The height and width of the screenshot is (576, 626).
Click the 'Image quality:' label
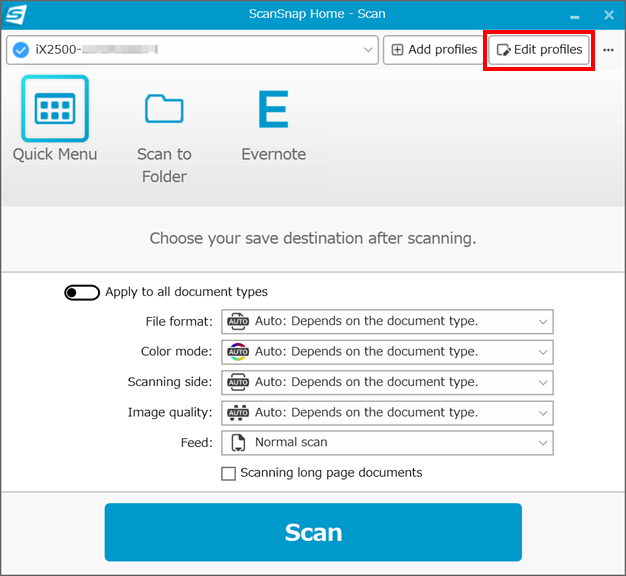tap(170, 412)
